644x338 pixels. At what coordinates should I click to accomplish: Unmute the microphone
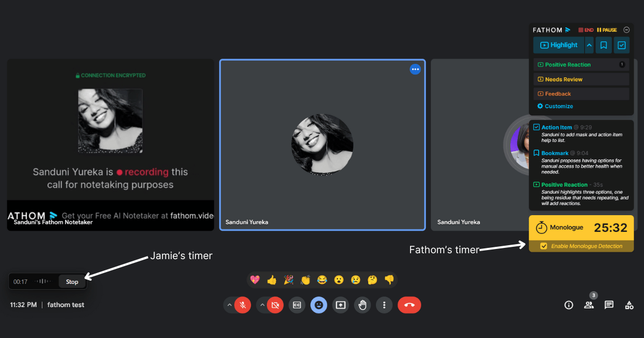[x=243, y=305]
